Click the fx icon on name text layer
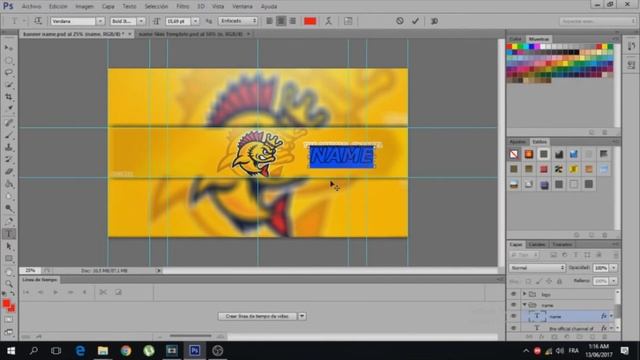 point(604,316)
